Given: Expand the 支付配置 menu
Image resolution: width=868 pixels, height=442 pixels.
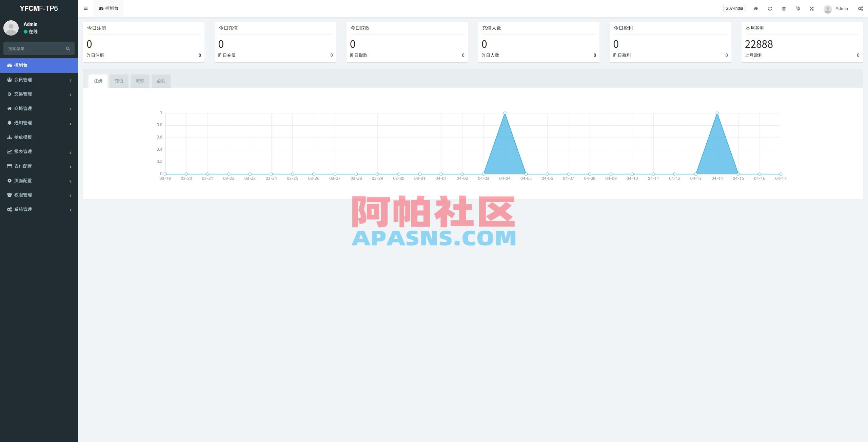Looking at the screenshot, I should (x=23, y=166).
